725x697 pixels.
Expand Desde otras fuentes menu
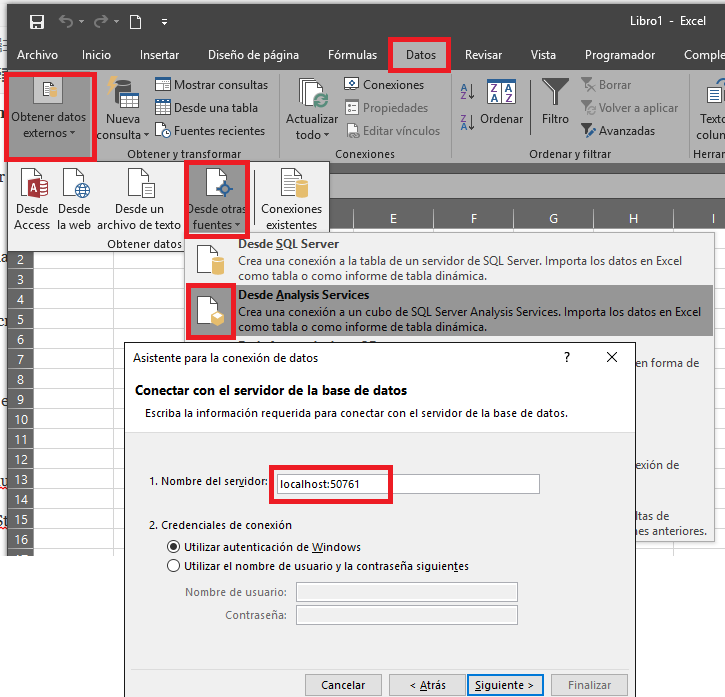(217, 199)
